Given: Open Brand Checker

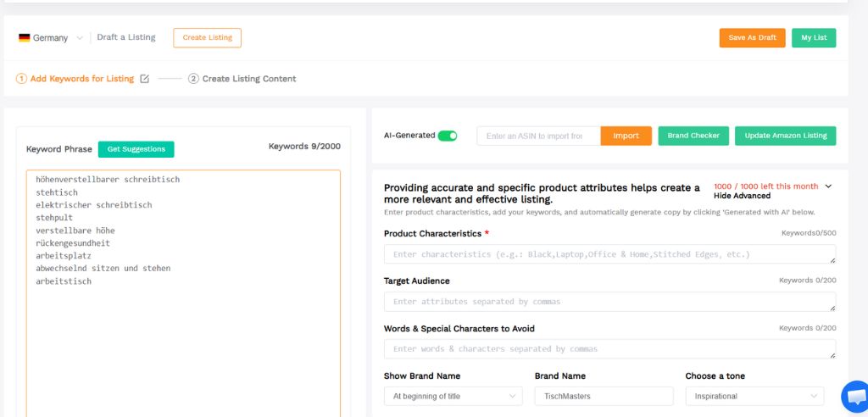Looking at the screenshot, I should coord(693,136).
